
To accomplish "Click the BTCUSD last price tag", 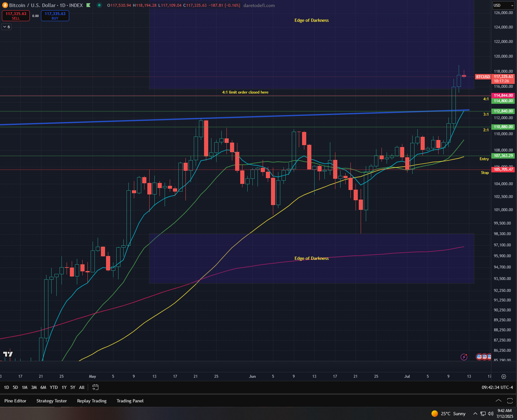I will click(x=483, y=77).
